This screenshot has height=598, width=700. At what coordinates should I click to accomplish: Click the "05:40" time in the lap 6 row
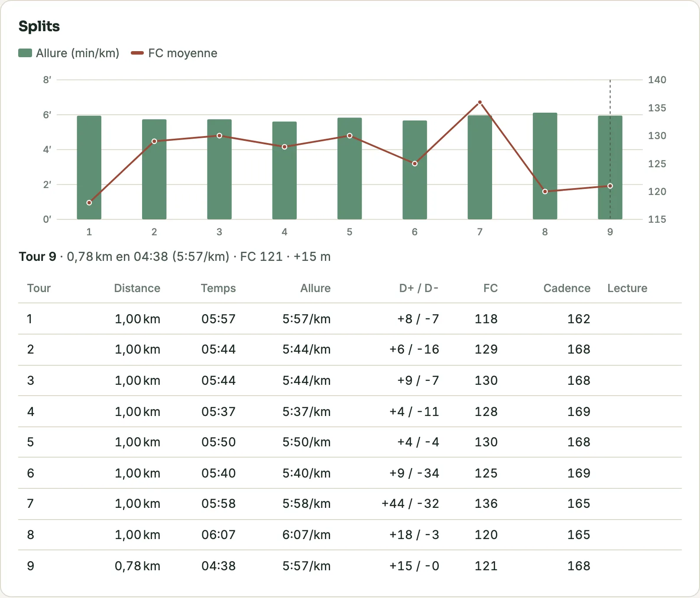(x=218, y=473)
